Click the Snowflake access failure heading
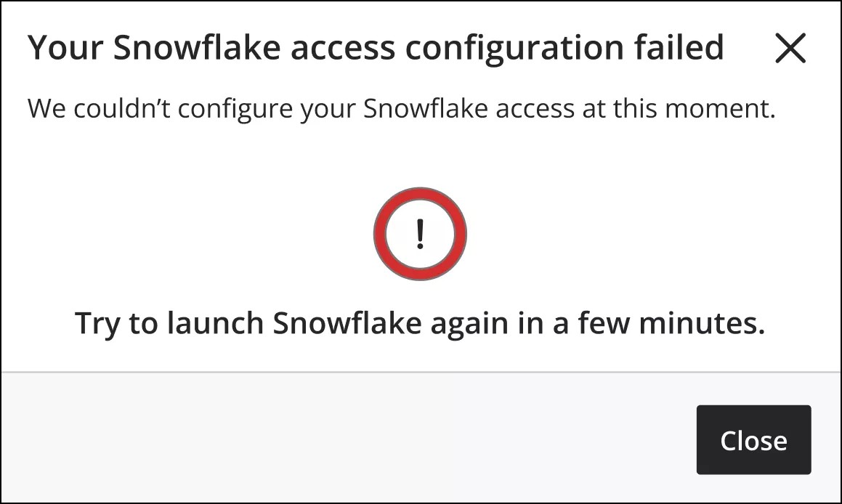This screenshot has width=842, height=504. (375, 46)
